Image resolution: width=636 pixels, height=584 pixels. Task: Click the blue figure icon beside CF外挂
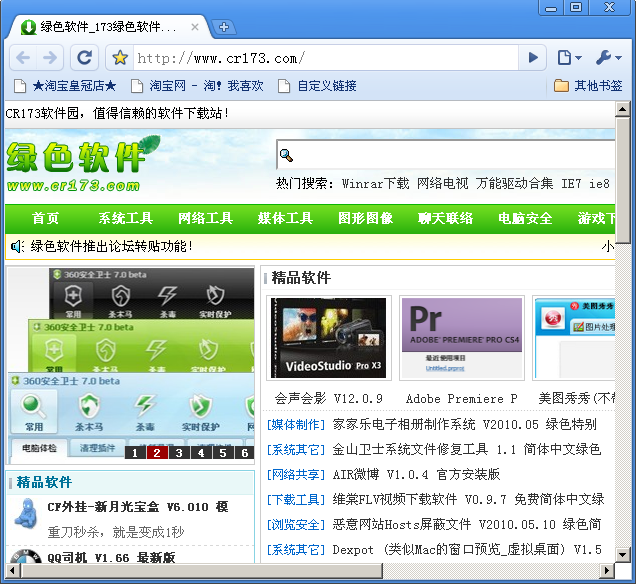pyautogui.click(x=27, y=513)
